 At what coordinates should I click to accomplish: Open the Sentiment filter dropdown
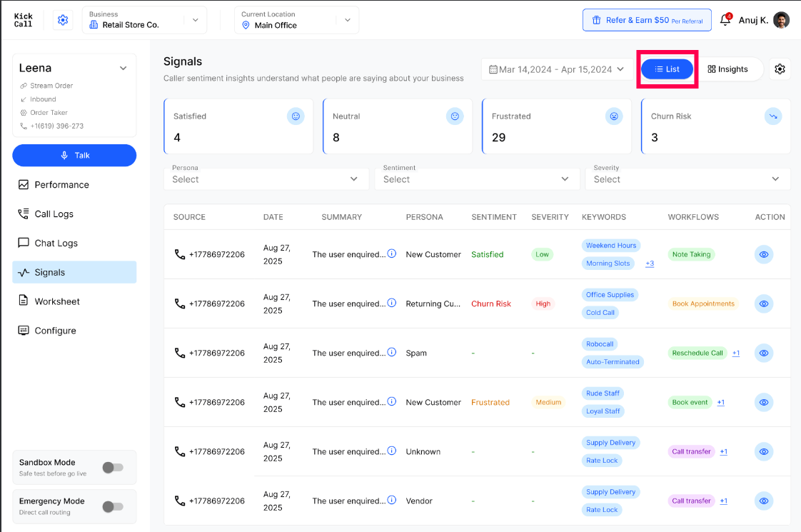point(477,179)
